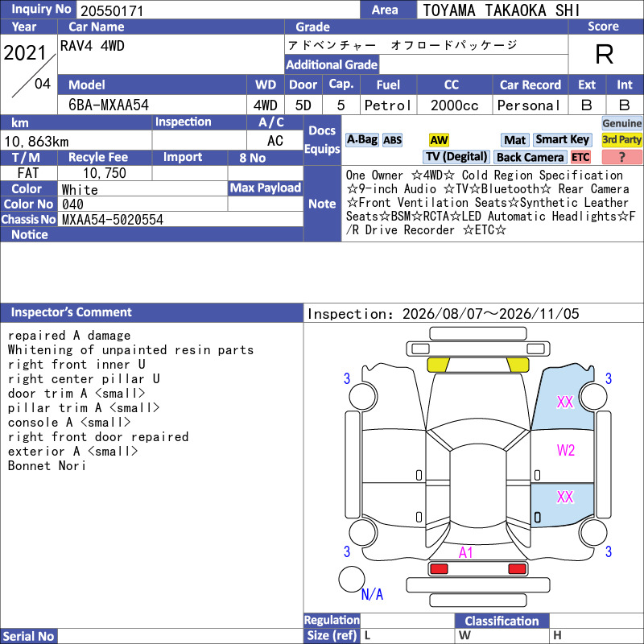Click the N/A spare tire circle
This screenshot has height=644, width=644.
[352, 579]
